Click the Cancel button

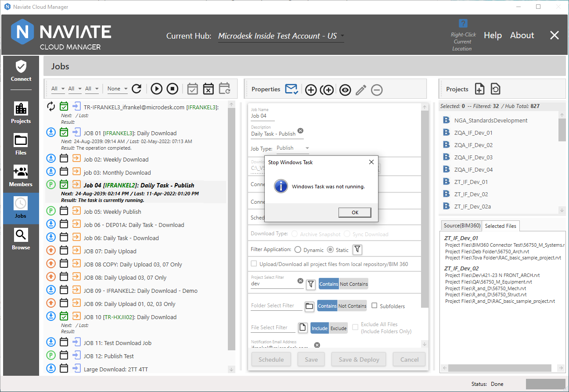(409, 360)
